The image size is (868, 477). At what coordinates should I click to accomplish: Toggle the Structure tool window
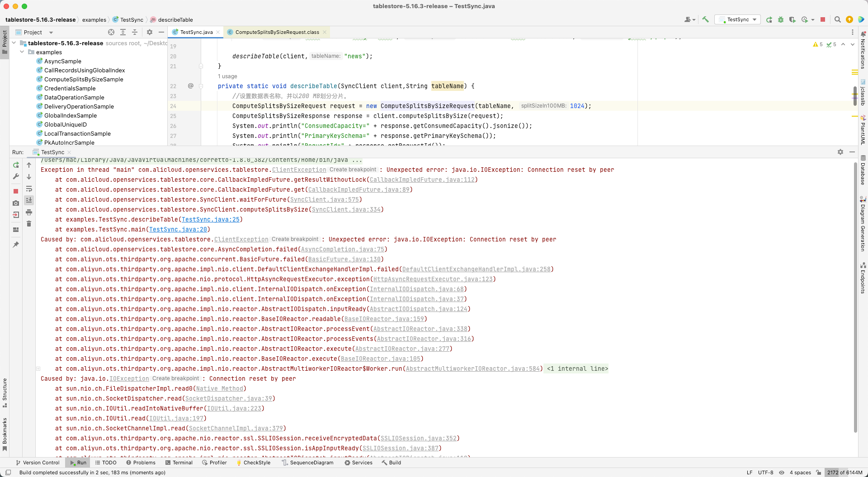click(x=5, y=392)
